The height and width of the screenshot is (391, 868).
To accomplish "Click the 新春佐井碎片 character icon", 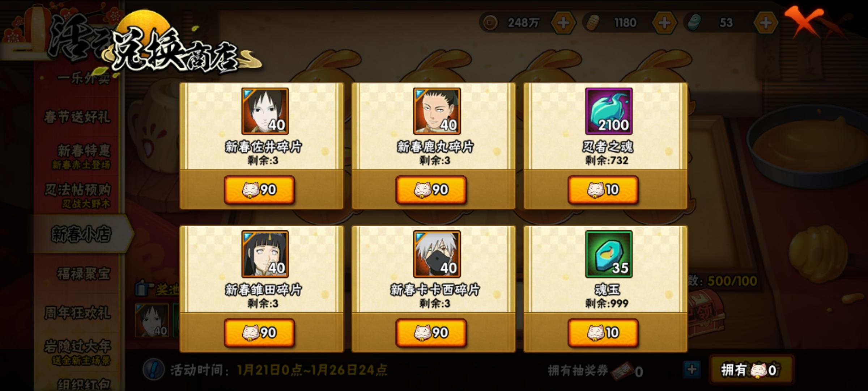I will point(265,111).
